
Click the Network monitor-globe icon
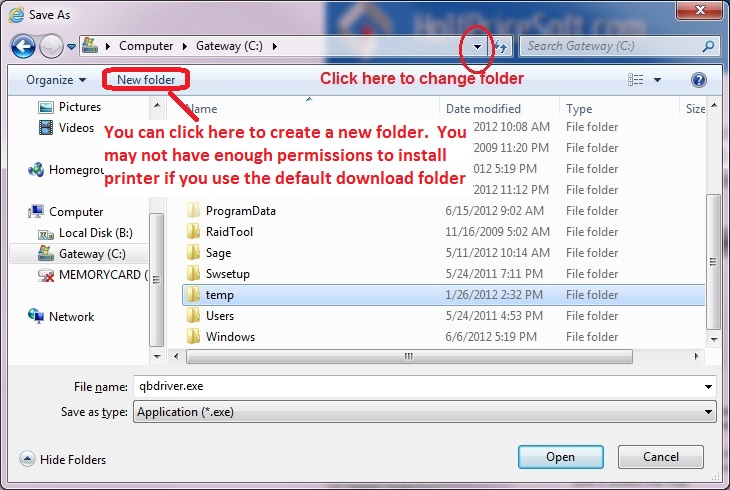click(36, 316)
